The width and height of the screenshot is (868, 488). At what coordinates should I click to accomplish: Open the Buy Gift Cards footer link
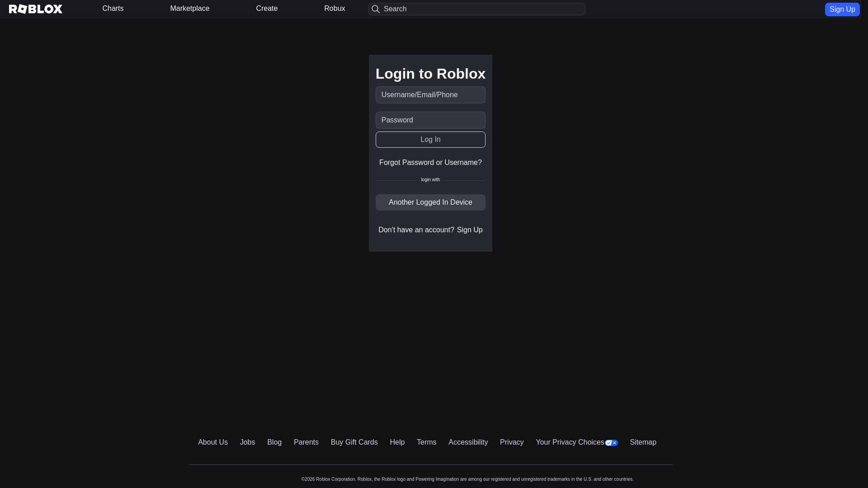354,442
